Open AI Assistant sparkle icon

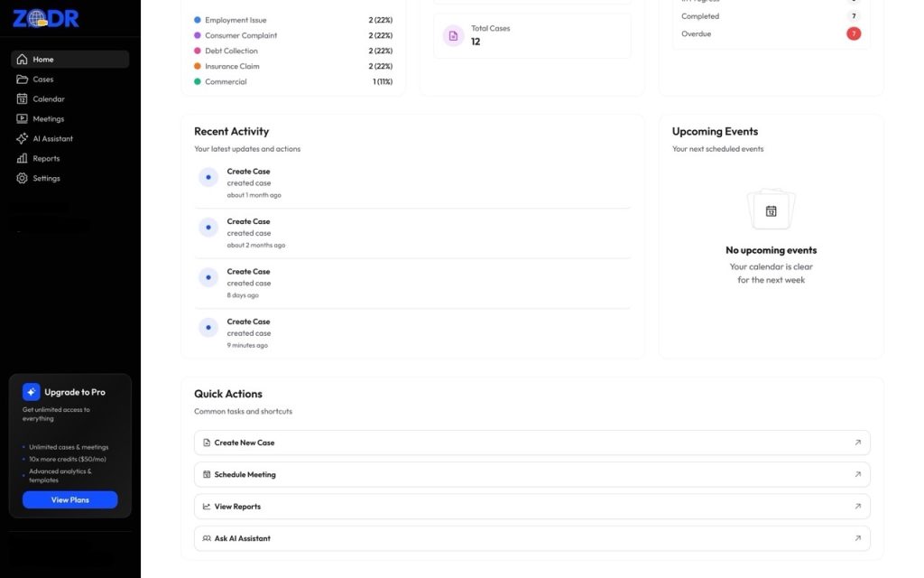click(x=23, y=139)
